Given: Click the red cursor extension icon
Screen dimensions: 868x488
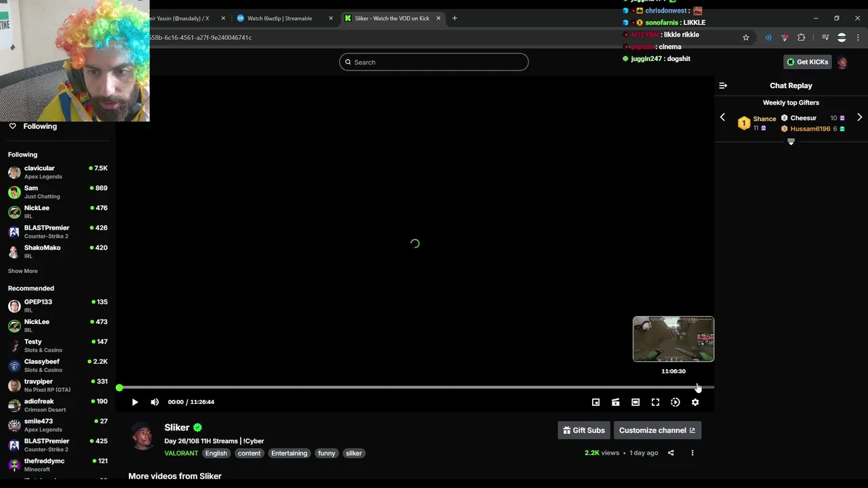Looking at the screenshot, I should (785, 37).
